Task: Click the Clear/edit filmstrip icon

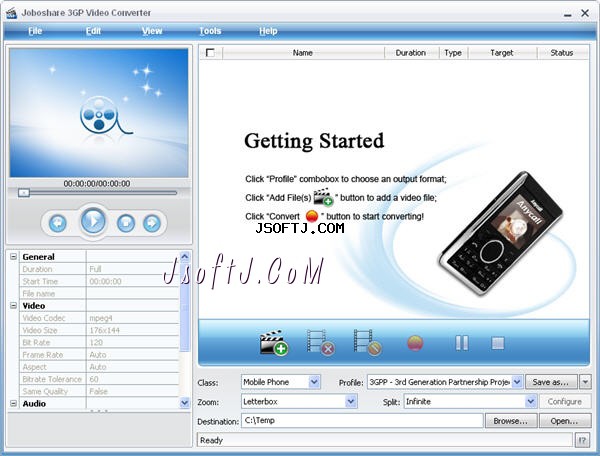Action: [x=368, y=342]
